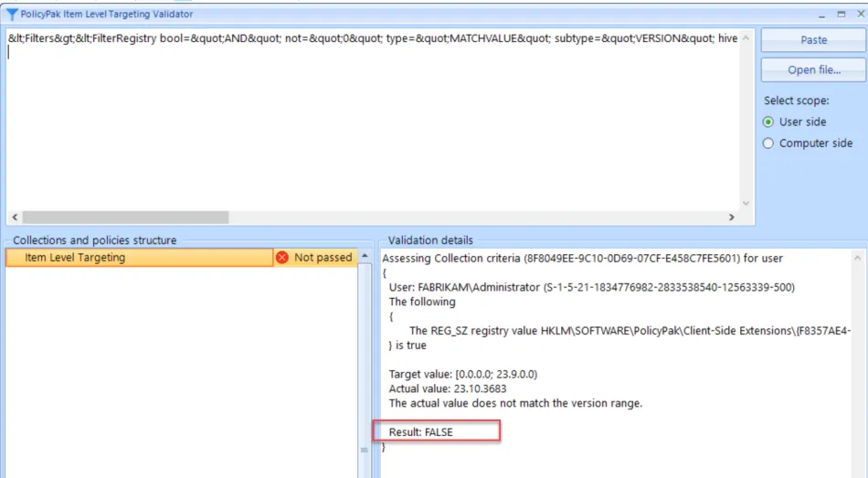Select the Item Level Targeting tree row
Image resolution: width=868 pixels, height=478 pixels.
[137, 258]
